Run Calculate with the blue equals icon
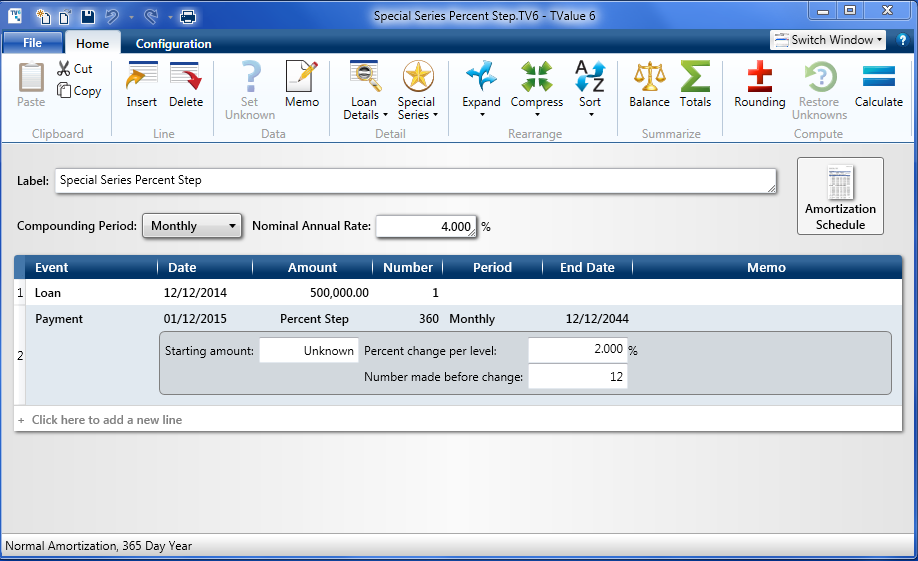Screen dimensions: 918x561 pyautogui.click(x=879, y=85)
